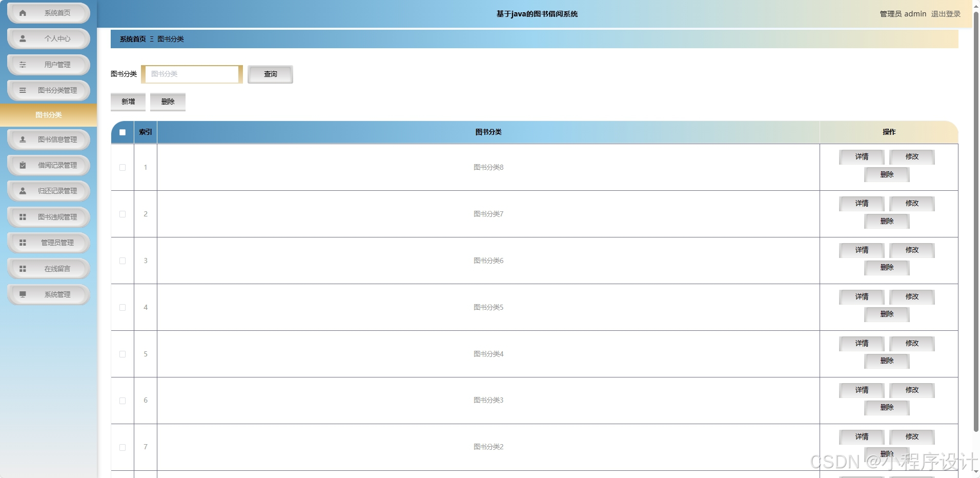The image size is (980, 478).
Task: Check the checkbox for row 图书分类7
Action: click(x=122, y=214)
